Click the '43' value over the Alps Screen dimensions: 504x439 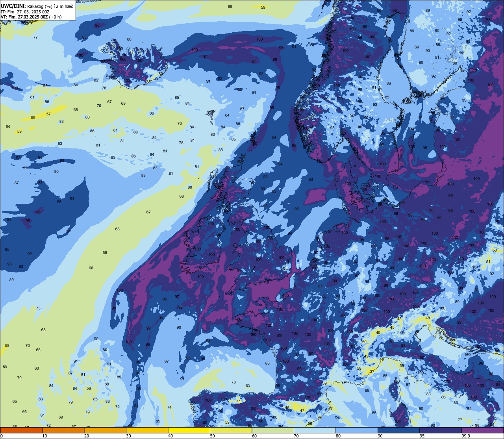(399, 319)
